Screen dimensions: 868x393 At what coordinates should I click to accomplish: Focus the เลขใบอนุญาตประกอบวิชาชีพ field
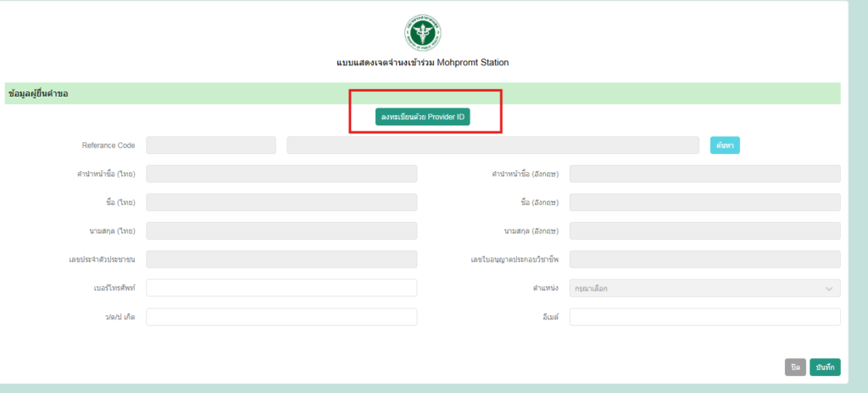(704, 260)
